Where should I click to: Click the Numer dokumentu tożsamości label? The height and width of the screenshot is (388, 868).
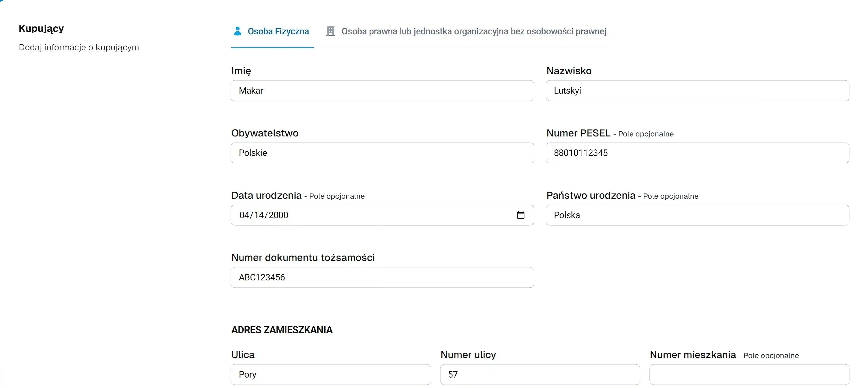[x=303, y=257]
